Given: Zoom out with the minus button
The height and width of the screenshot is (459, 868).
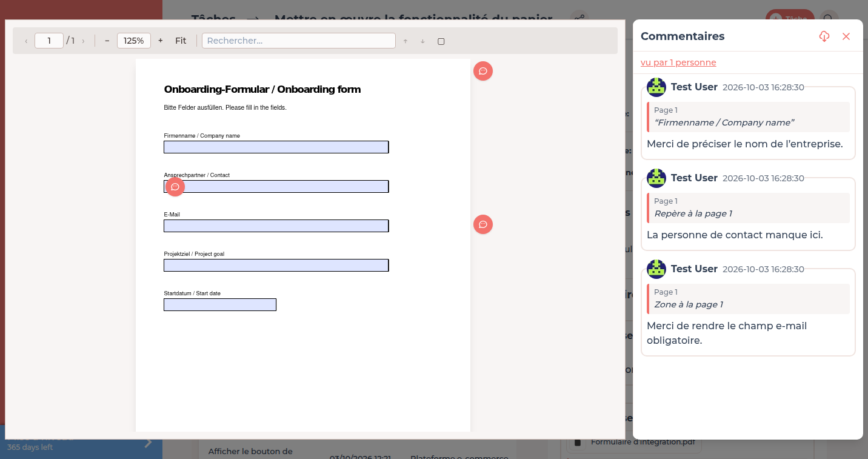Looking at the screenshot, I should 107,41.
